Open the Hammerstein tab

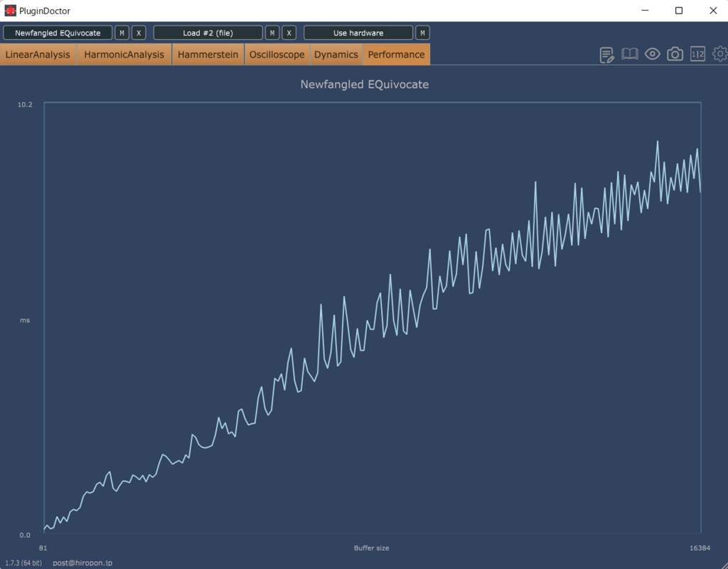(208, 54)
